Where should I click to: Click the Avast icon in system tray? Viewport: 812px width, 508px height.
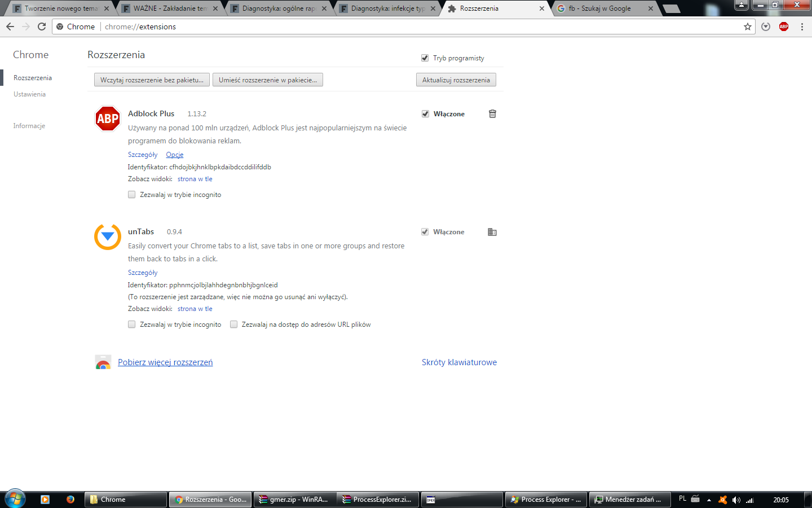[723, 500]
